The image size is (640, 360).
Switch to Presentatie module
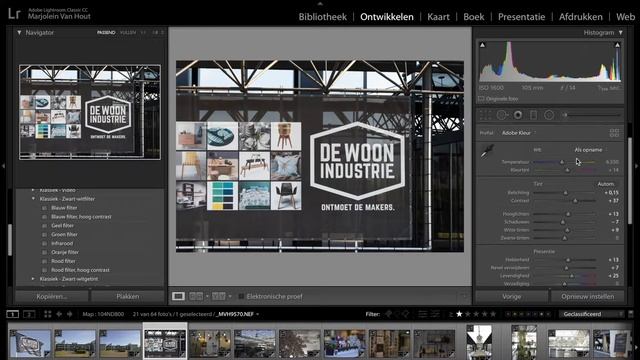coord(521,17)
